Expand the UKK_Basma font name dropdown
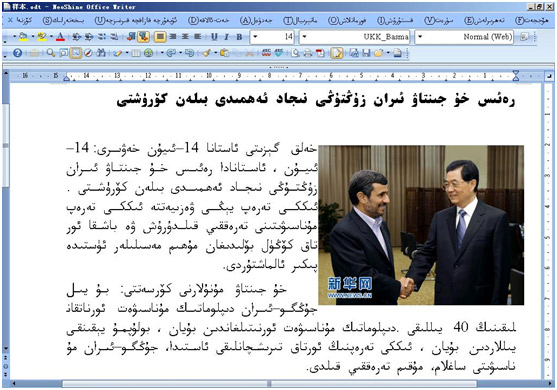Viewport: 557px width, 390px height. pyautogui.click(x=304, y=37)
